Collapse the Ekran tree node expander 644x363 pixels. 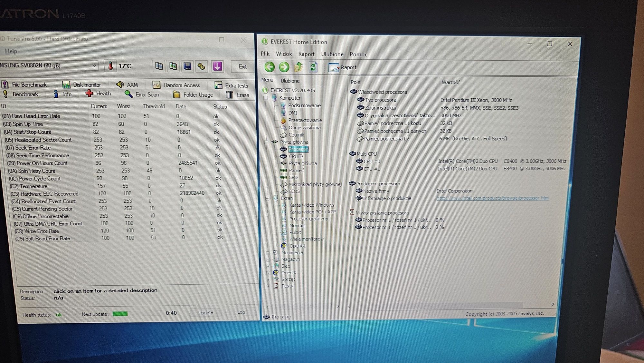click(267, 198)
